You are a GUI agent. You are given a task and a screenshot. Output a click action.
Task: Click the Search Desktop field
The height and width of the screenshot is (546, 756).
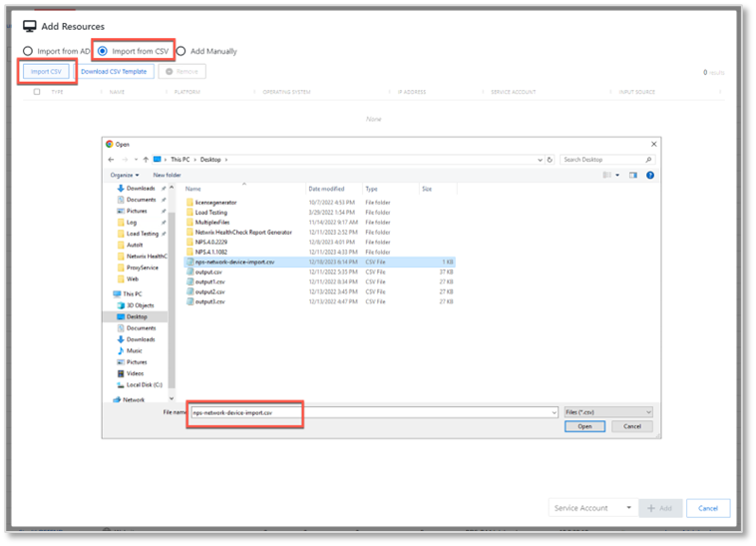pos(606,160)
